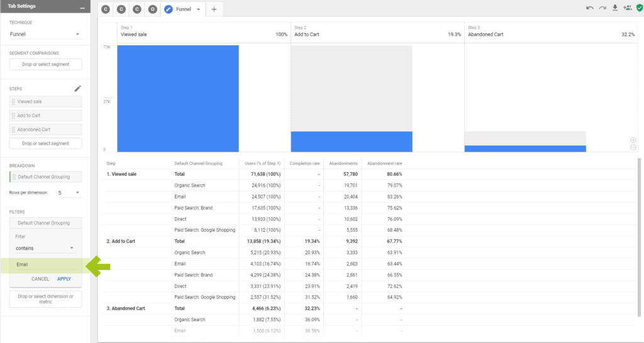
Task: Switch to the first 'C' tab
Action: click(x=105, y=9)
